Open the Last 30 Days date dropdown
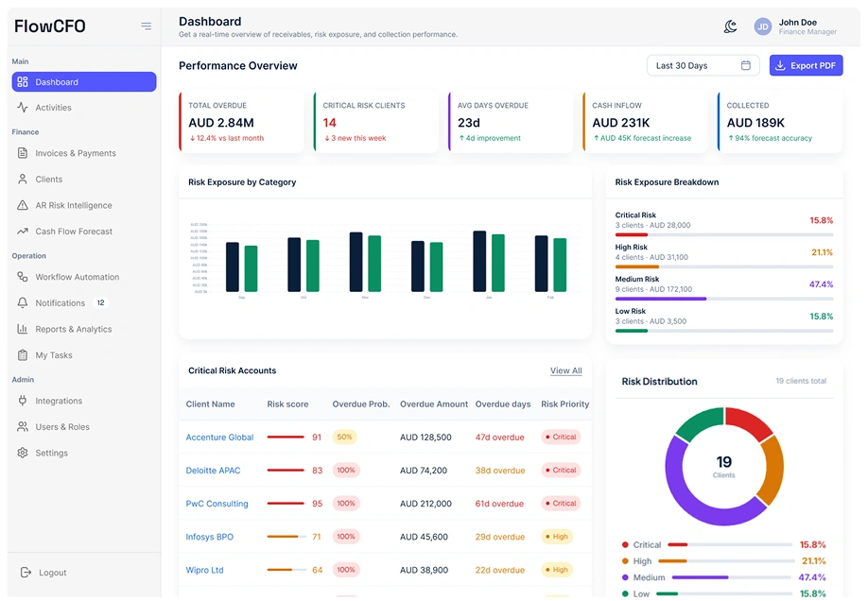The height and width of the screenshot is (601, 868). pyautogui.click(x=703, y=65)
